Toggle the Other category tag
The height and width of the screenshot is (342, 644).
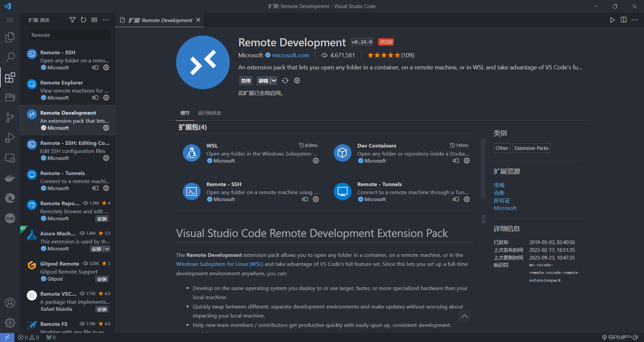(501, 148)
